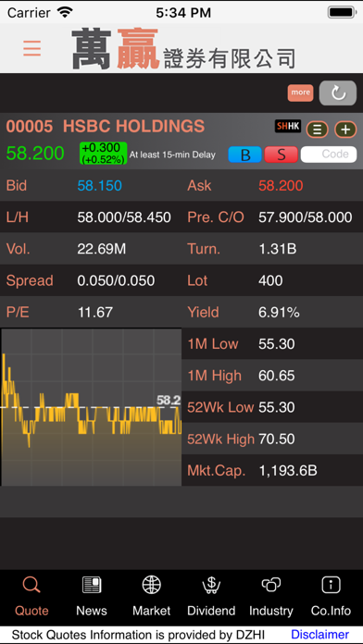Tap the SHHK badge icon

(x=288, y=127)
